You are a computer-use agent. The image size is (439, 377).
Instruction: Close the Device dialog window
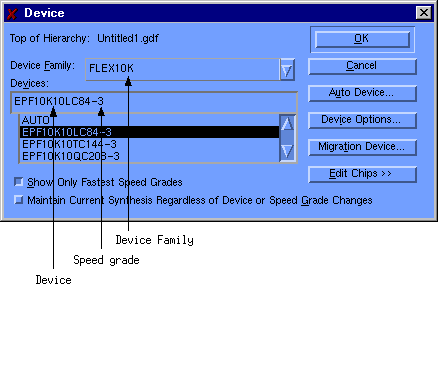[x=424, y=13]
